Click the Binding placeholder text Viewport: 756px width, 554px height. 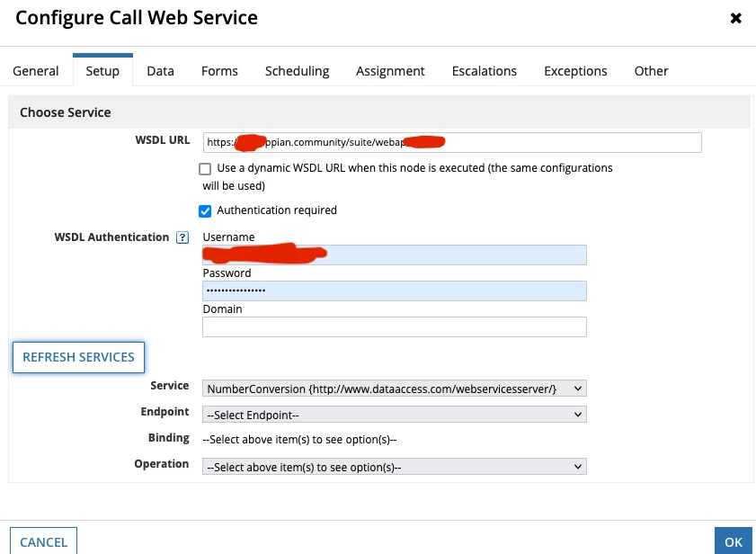[299, 440]
